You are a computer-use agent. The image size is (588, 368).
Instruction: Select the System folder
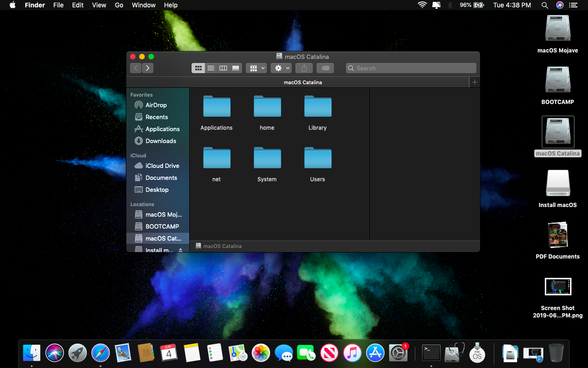(267, 164)
